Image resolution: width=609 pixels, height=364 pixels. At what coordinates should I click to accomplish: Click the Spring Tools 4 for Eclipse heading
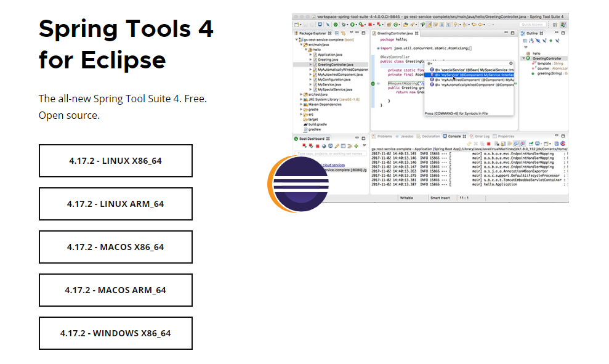[x=126, y=44]
